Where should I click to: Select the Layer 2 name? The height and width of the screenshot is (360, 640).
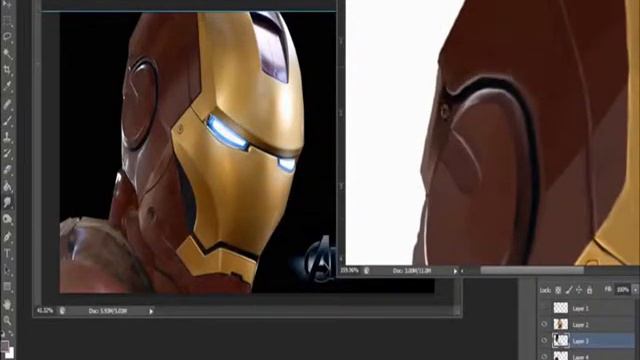pyautogui.click(x=580, y=325)
